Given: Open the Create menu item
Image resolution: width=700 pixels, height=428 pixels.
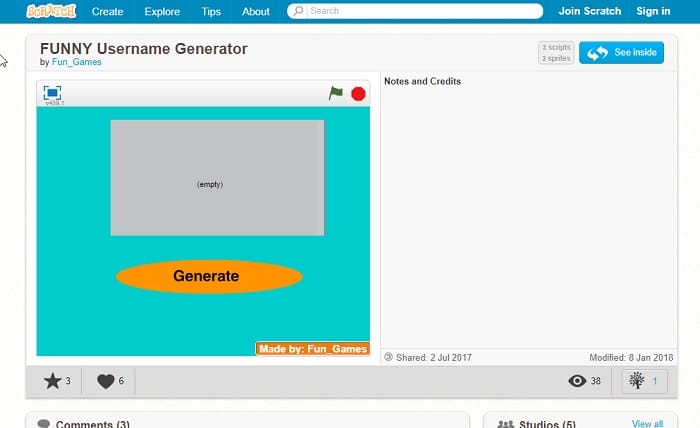Looking at the screenshot, I should point(108,12).
